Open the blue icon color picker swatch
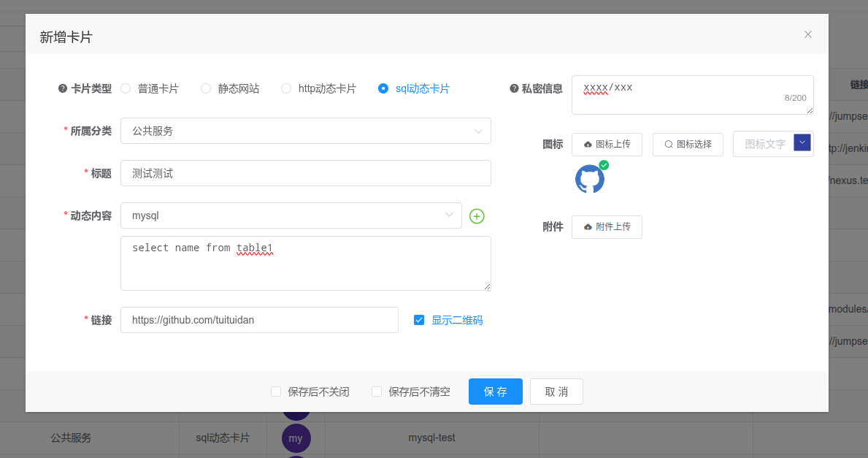Viewport: 868px width, 458px height. pyautogui.click(x=802, y=142)
